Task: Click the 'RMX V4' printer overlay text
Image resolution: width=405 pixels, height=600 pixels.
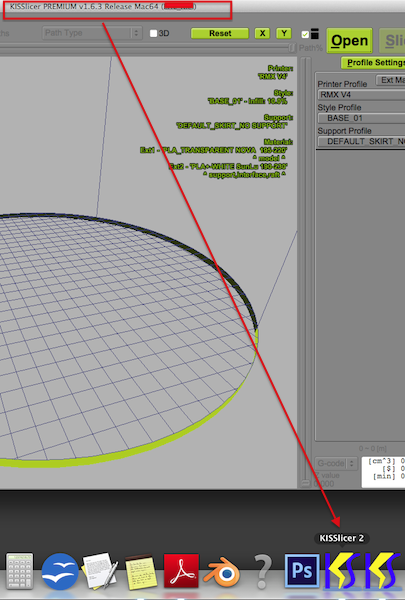Action: (273, 77)
